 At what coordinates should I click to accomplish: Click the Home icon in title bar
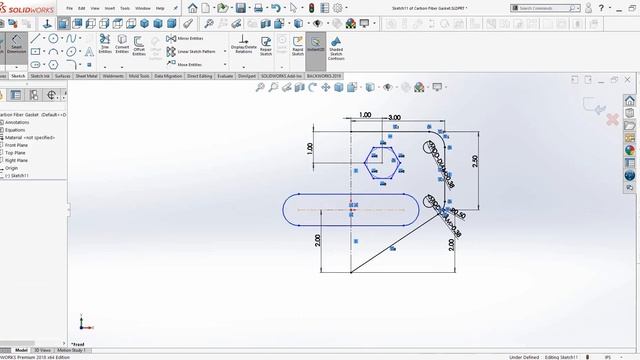coord(192,8)
